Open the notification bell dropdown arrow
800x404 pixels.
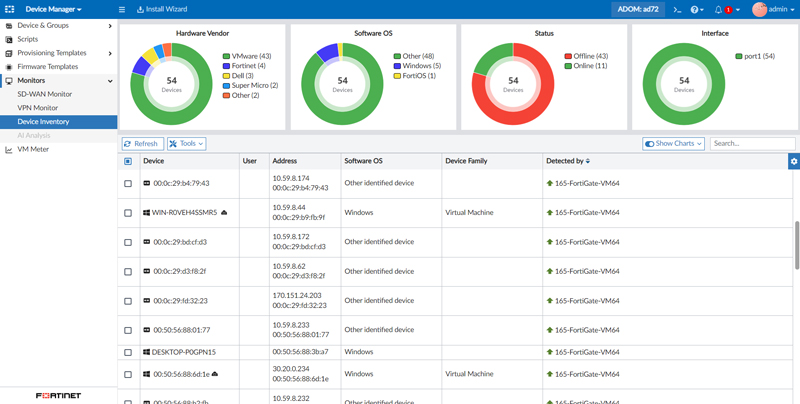(x=738, y=10)
